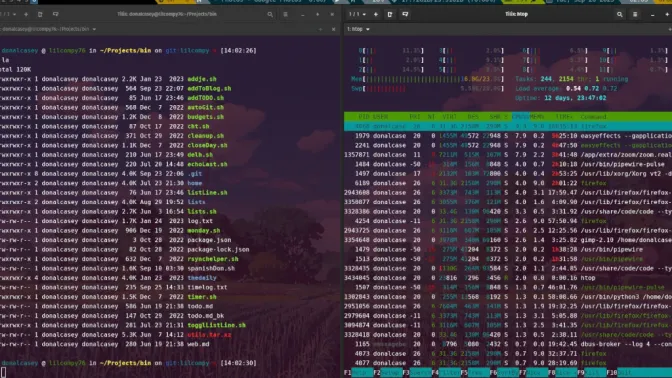This screenshot has height=378, width=672.
Task: Click add terminal right icon in htop window
Action: pos(390,14)
